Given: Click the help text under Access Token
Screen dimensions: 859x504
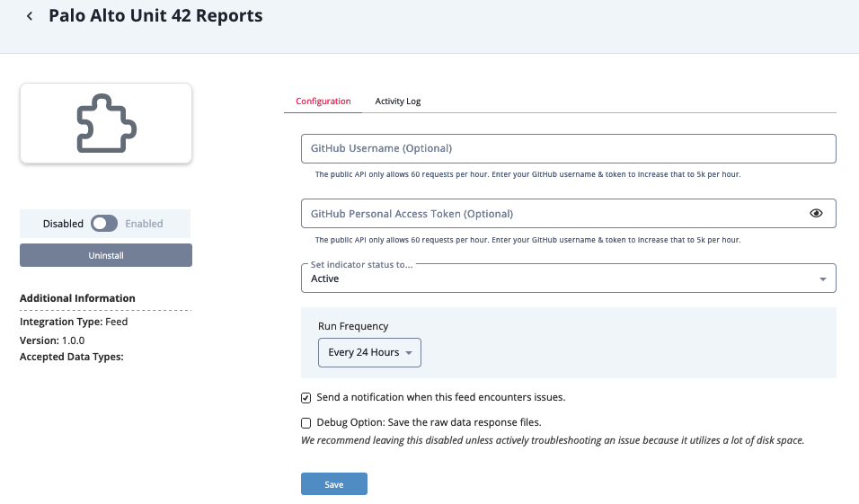Looking at the screenshot, I should pos(527,240).
